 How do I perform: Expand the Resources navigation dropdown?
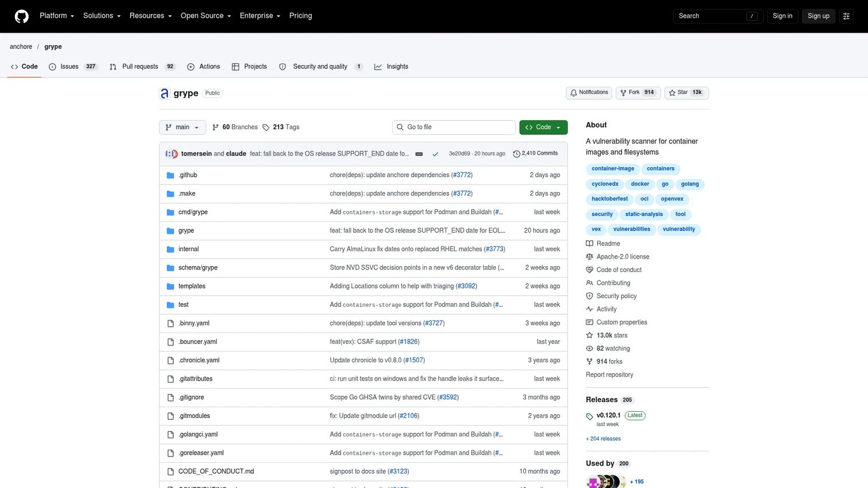point(151,16)
